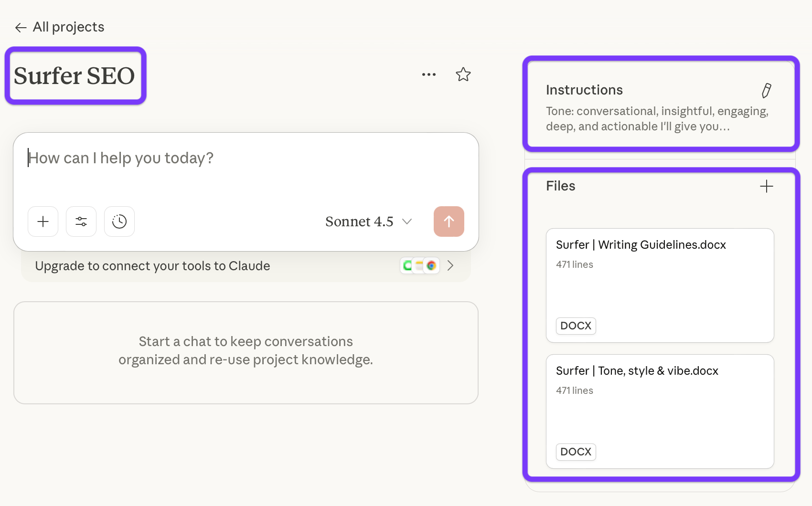812x506 pixels.
Task: Open the three-dots project options menu
Action: click(428, 74)
